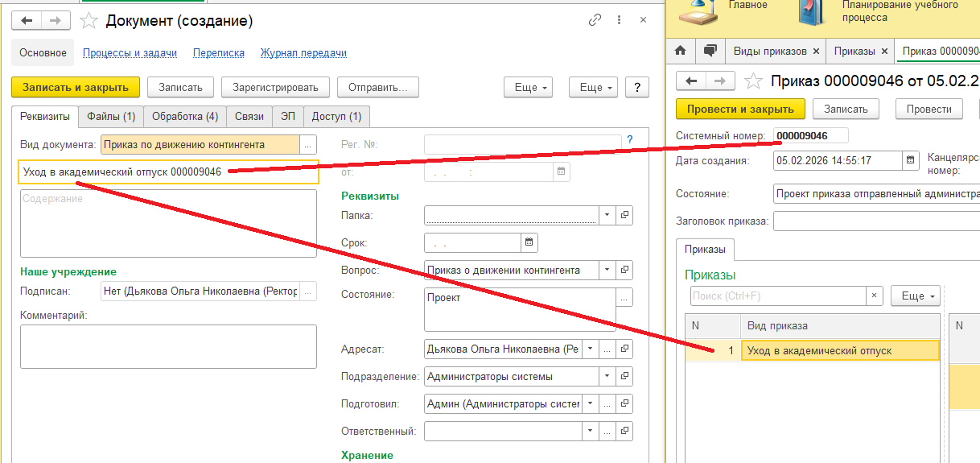
Task: Switch to the Файлы (1) tab
Action: click(x=111, y=117)
